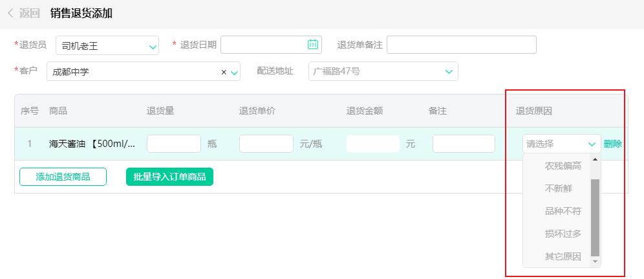Expand the 客户 dropdown arrow for 成都中学

pyautogui.click(x=235, y=73)
